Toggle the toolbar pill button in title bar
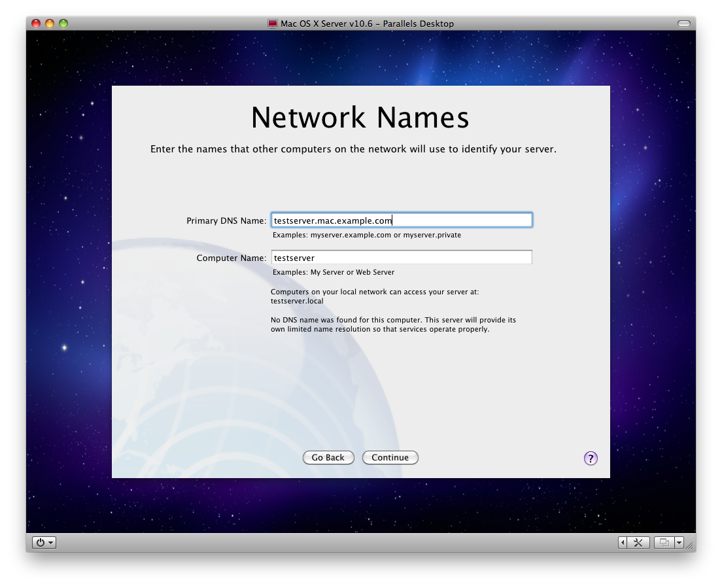The width and height of the screenshot is (722, 588). pos(684,24)
